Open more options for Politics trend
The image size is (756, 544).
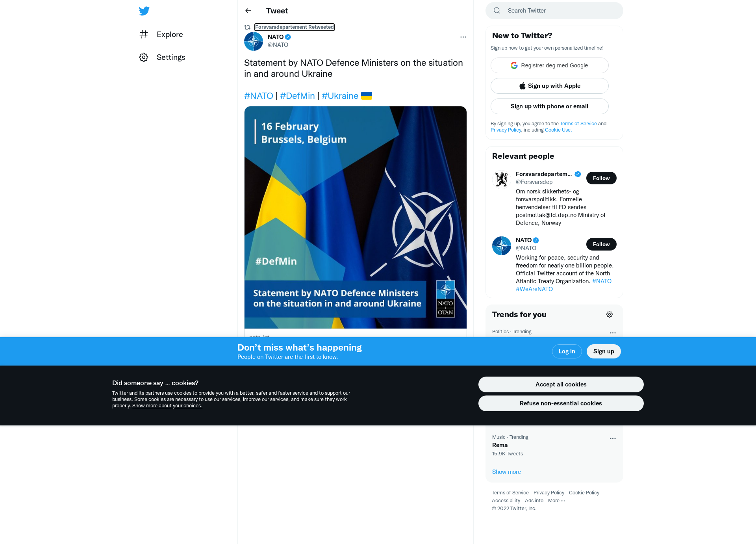tap(613, 333)
